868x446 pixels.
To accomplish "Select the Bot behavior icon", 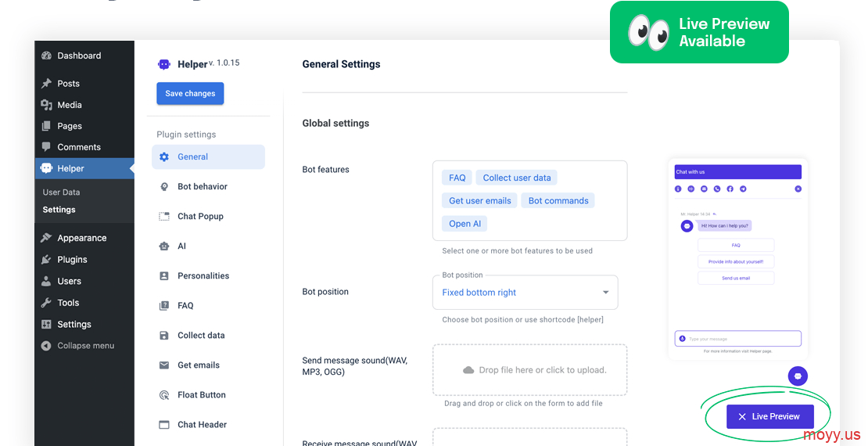I will coord(164,186).
